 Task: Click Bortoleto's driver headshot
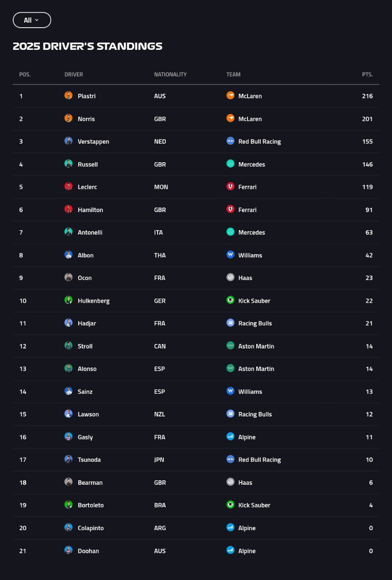pos(69,505)
